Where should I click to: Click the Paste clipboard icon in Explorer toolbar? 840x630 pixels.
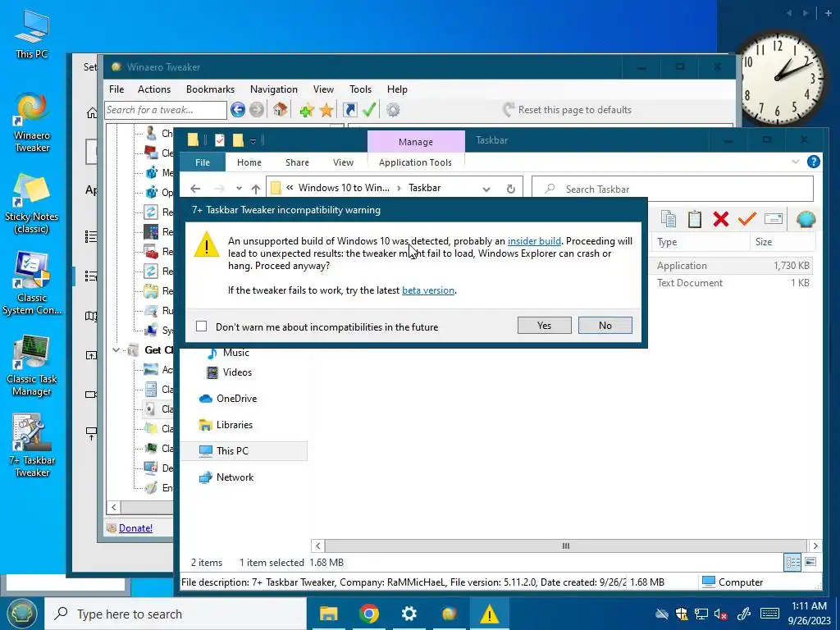[695, 218]
